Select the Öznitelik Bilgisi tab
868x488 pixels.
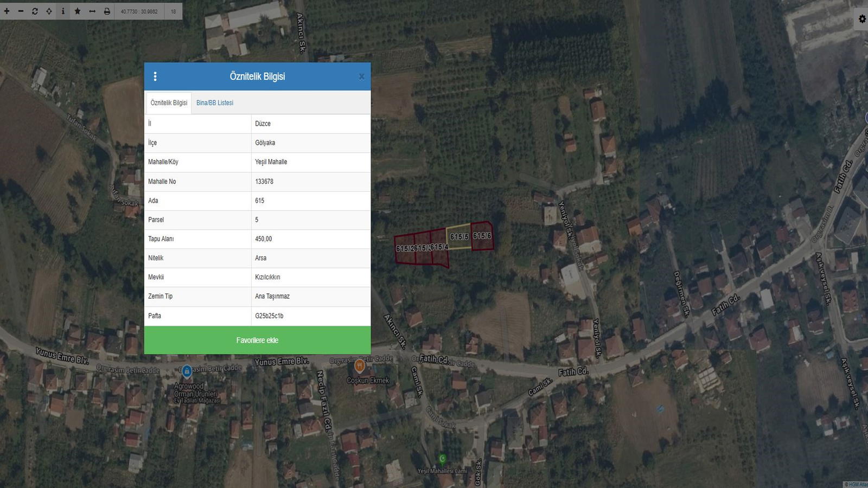click(x=169, y=102)
